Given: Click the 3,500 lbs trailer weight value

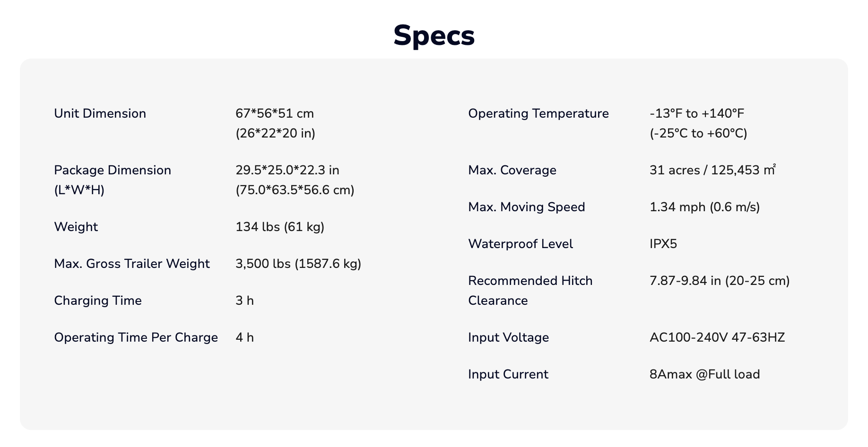Looking at the screenshot, I should pyautogui.click(x=298, y=264).
